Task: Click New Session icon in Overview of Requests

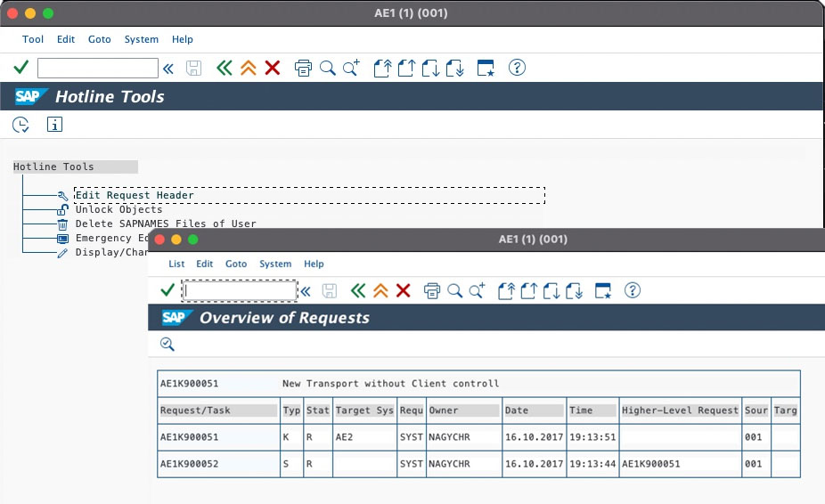Action: click(x=603, y=290)
